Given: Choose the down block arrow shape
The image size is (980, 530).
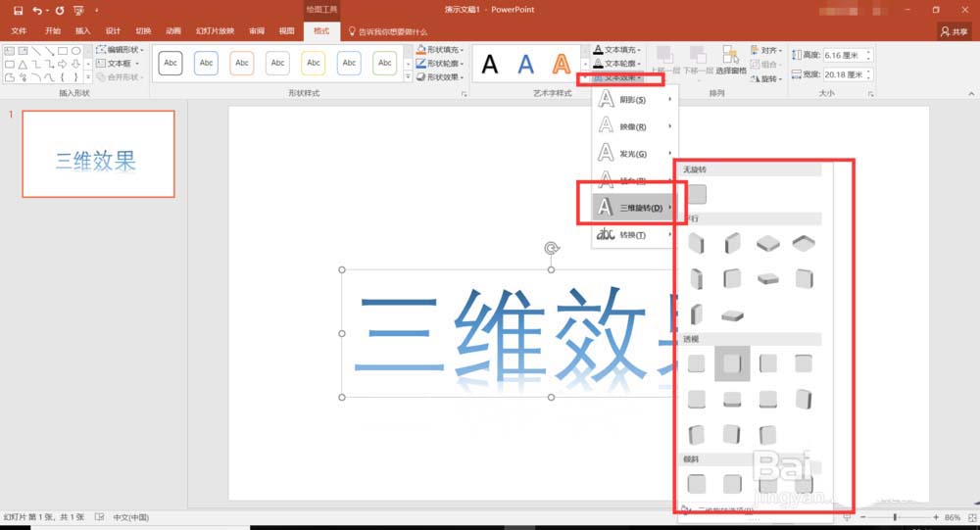Looking at the screenshot, I should 75,64.
